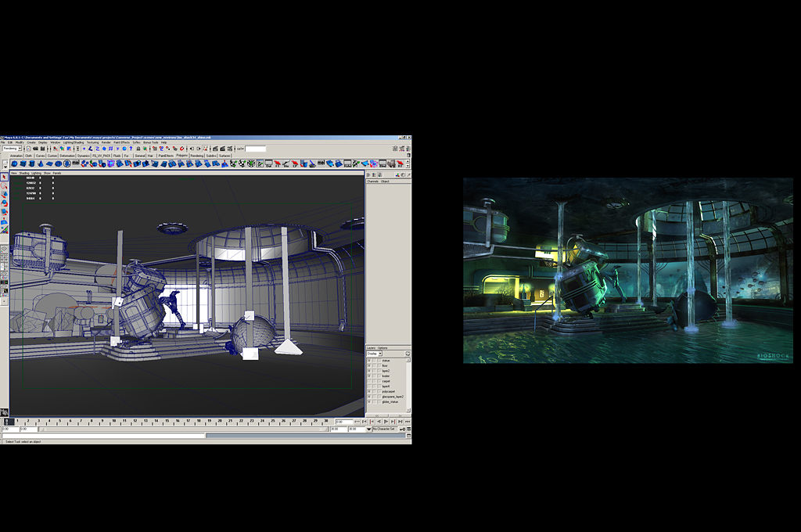Step forward one key
The height and width of the screenshot is (532, 801).
click(393, 422)
